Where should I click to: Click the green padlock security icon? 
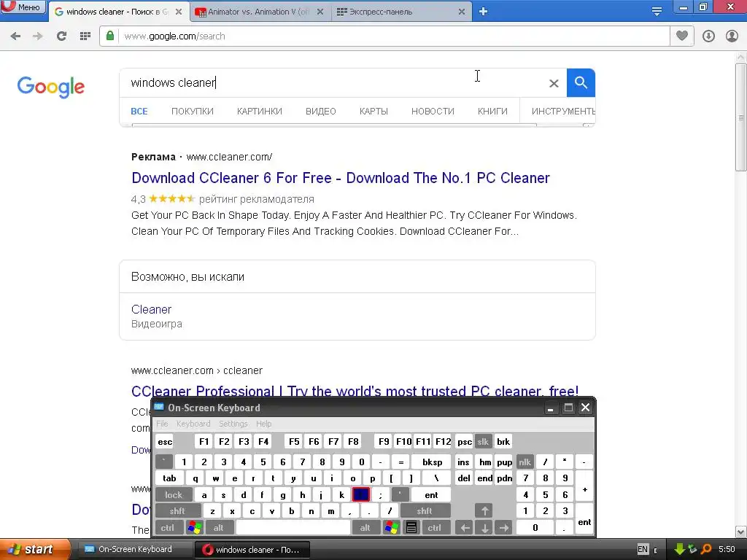pos(110,36)
